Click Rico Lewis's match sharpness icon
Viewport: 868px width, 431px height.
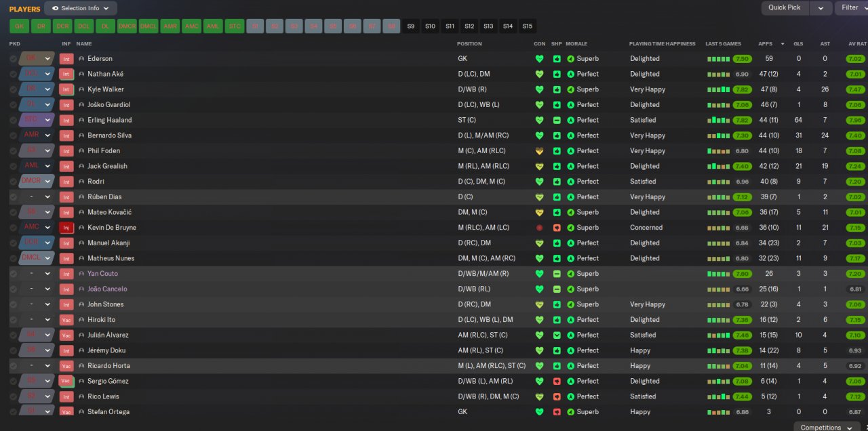coord(557,396)
